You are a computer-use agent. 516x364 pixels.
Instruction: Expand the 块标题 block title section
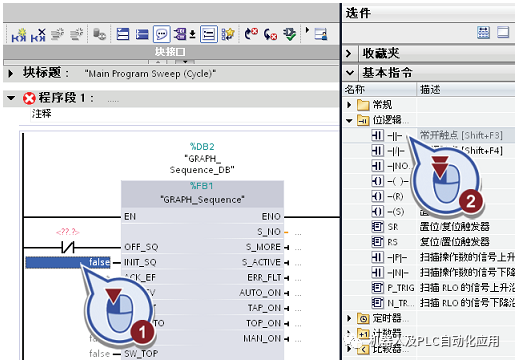tap(11, 73)
